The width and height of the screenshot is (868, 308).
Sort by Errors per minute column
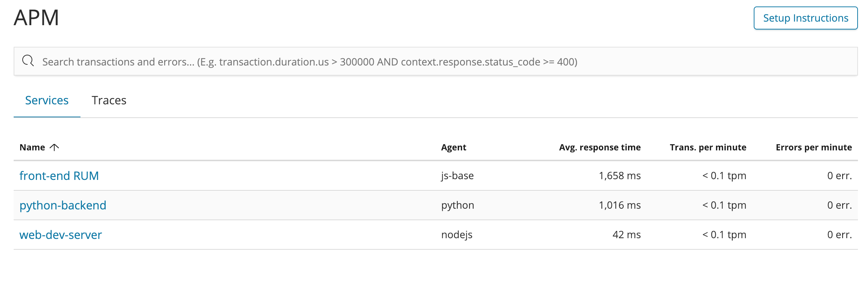813,147
